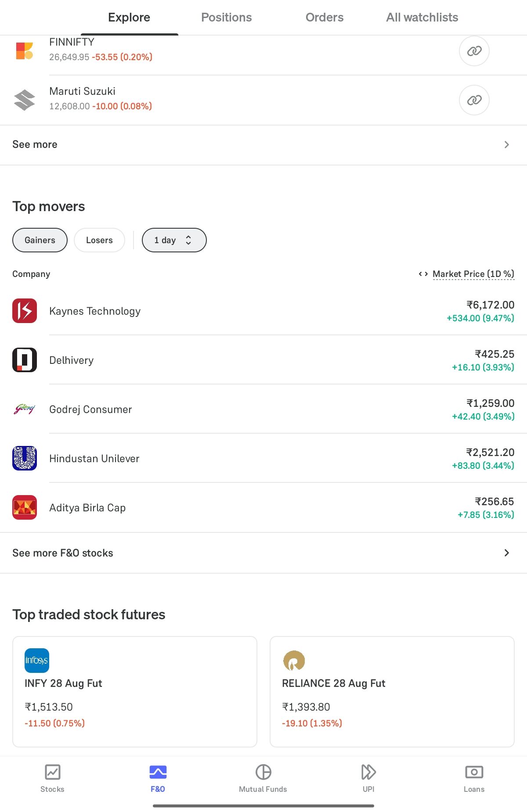The height and width of the screenshot is (812, 527).
Task: Switch to the Positions tab
Action: (x=227, y=18)
